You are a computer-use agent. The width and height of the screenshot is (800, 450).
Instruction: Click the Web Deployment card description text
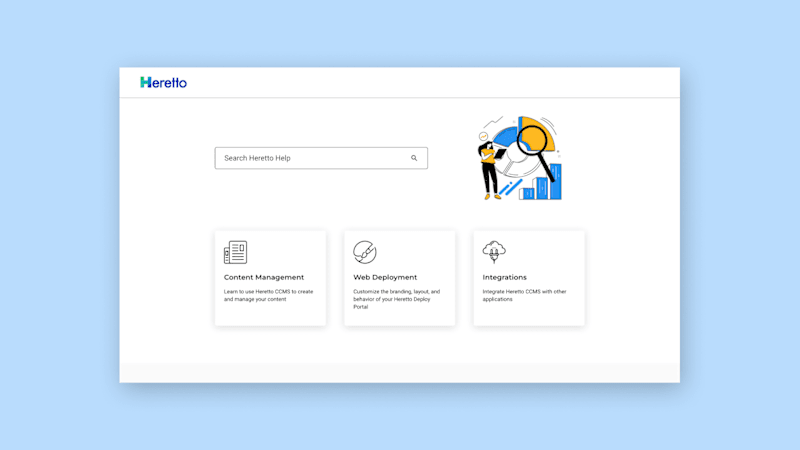click(396, 299)
